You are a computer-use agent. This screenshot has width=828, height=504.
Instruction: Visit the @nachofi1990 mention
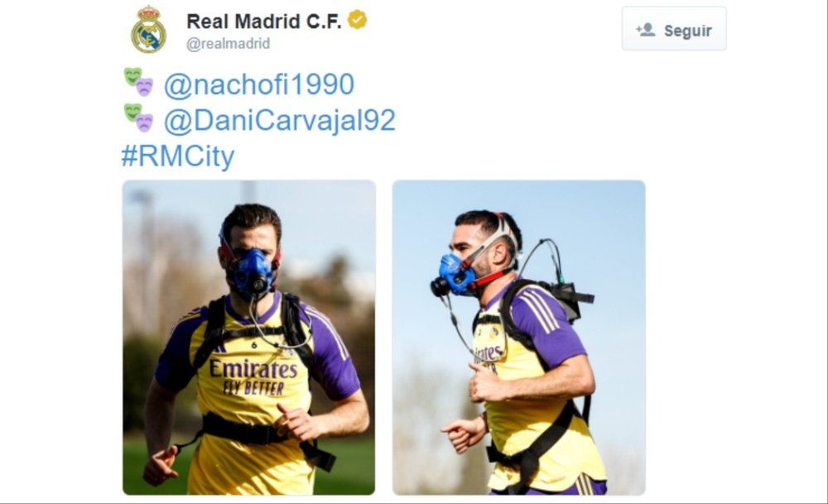click(258, 84)
